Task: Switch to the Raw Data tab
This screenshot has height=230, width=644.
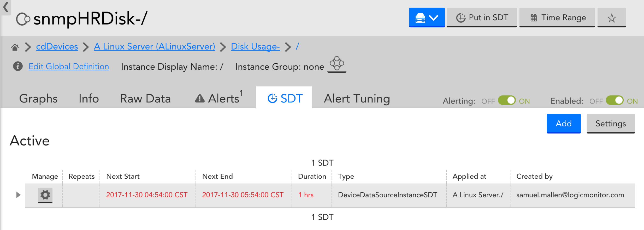Action: [145, 99]
